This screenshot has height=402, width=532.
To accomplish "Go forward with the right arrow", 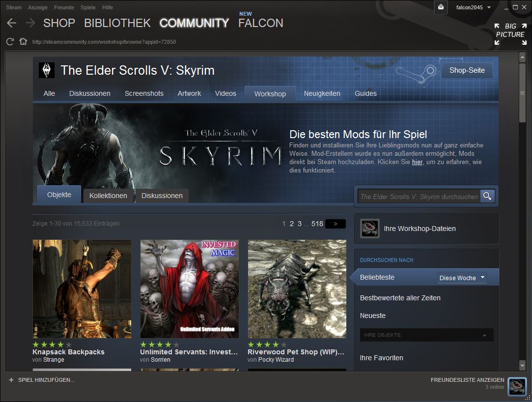I will click(30, 23).
